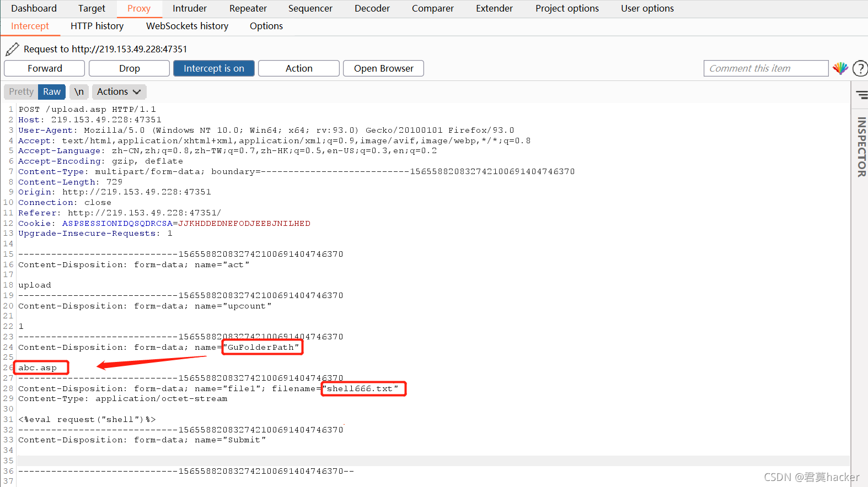
Task: Click the "GuFolderPath" field name
Action: click(262, 348)
